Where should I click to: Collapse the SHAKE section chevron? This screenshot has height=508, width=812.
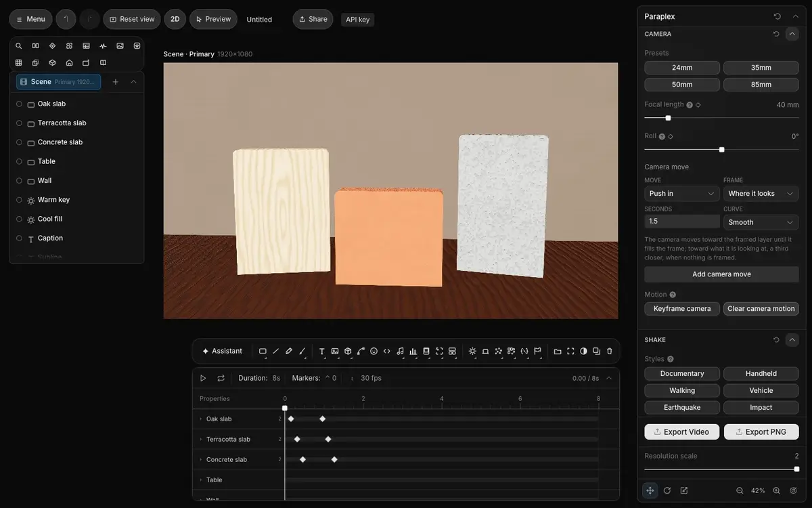(x=792, y=339)
